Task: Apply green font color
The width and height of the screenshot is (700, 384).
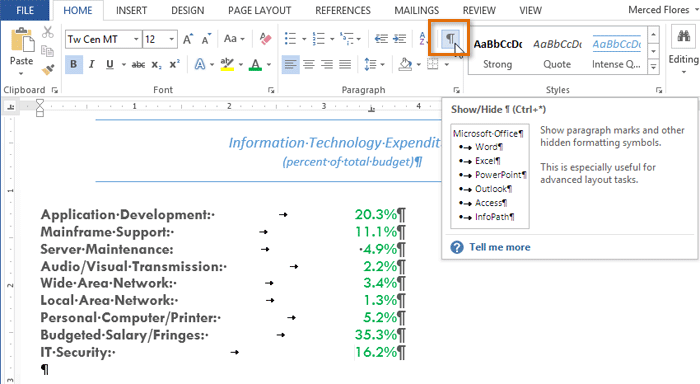Action: click(255, 65)
